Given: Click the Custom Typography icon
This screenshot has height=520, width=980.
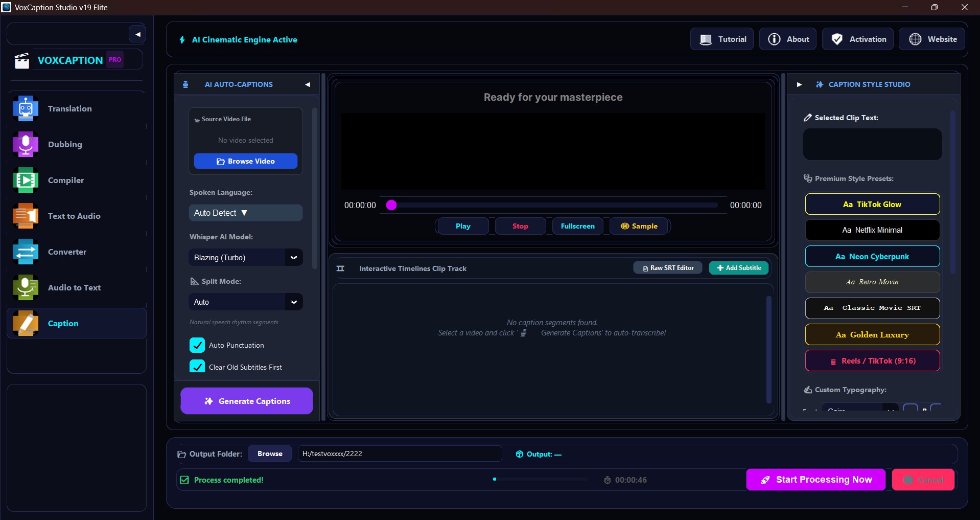Looking at the screenshot, I should [x=808, y=390].
